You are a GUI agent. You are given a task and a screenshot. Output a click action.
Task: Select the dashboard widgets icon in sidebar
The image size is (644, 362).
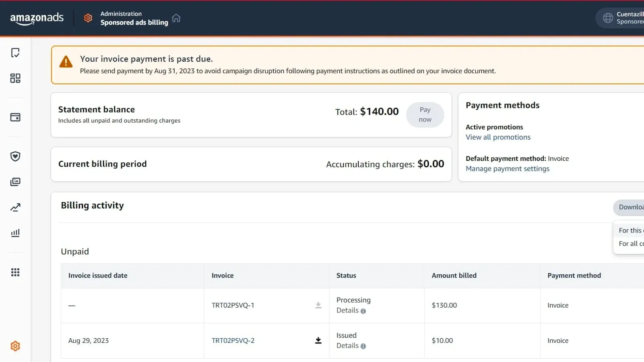coord(15,78)
